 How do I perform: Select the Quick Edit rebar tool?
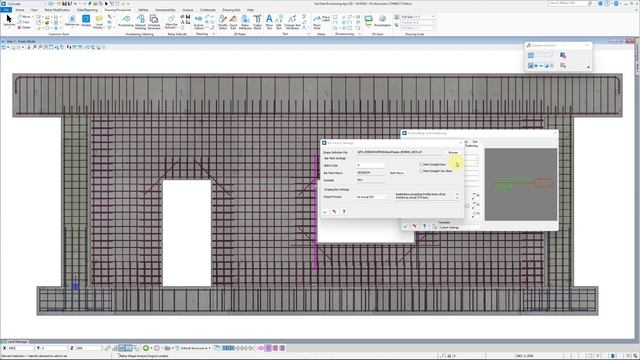233,22
